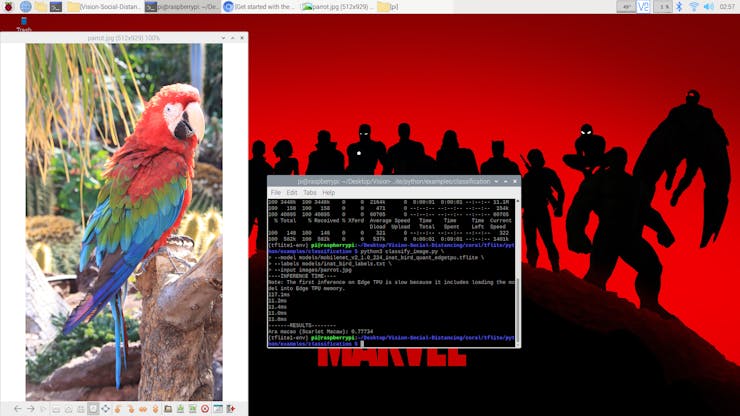740x416 pixels.
Task: Open volume control tray icon
Action: 708,7
